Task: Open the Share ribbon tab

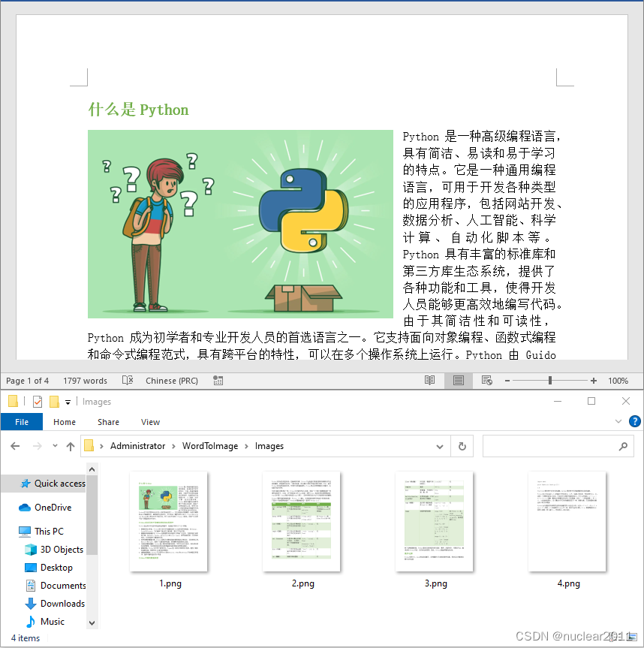Action: click(x=108, y=422)
